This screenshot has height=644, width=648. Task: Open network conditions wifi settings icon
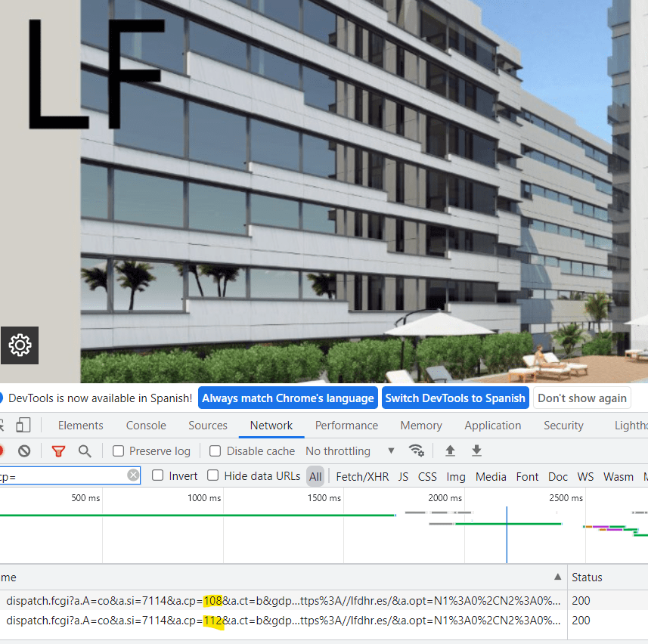coord(416,450)
